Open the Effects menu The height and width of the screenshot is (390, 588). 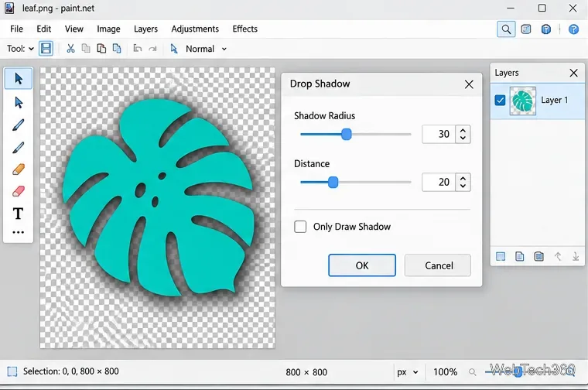[245, 29]
